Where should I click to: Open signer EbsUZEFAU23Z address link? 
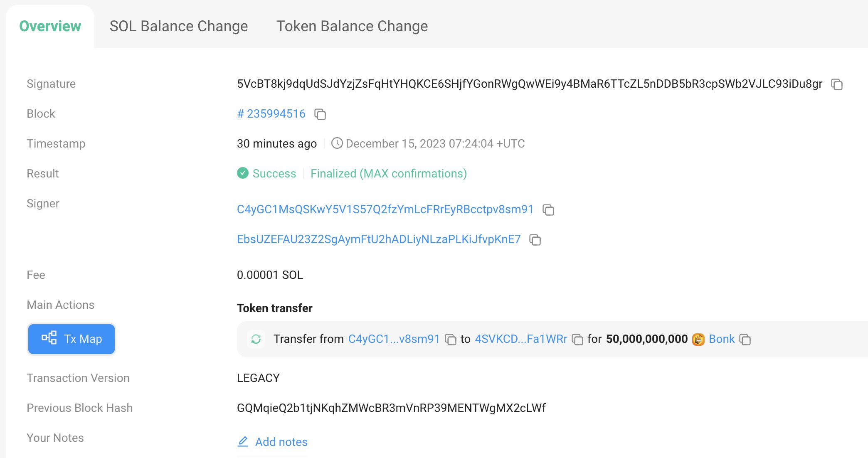click(x=378, y=239)
